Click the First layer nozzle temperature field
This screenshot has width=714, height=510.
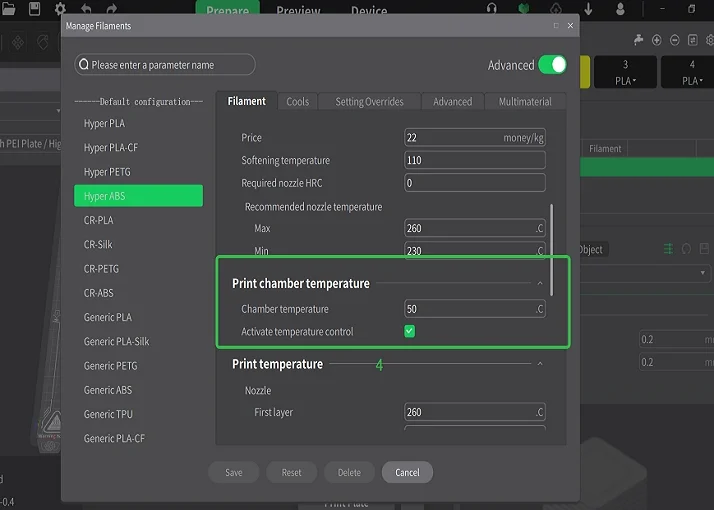(x=474, y=412)
